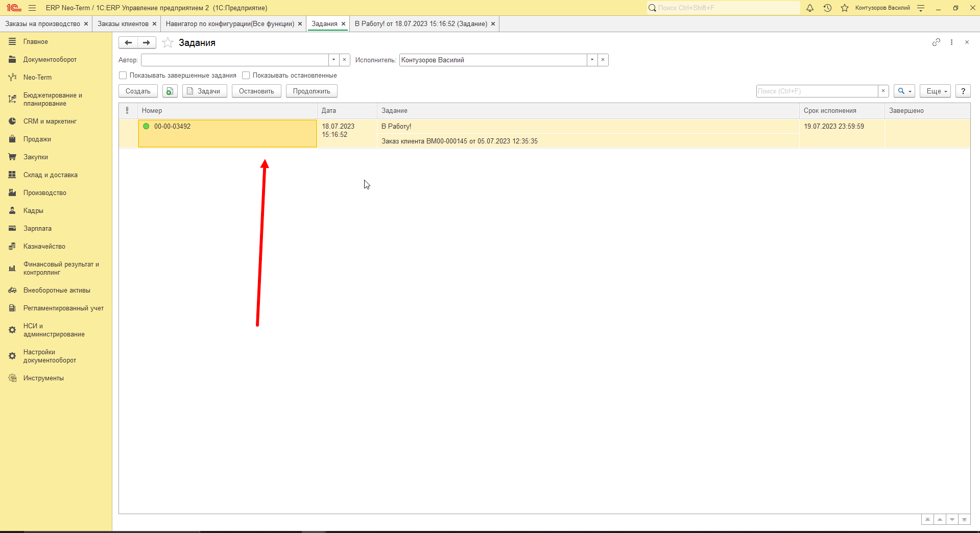Viewport: 980px width, 533px height.
Task: Expand the Автор field dropdown arrow
Action: point(333,60)
